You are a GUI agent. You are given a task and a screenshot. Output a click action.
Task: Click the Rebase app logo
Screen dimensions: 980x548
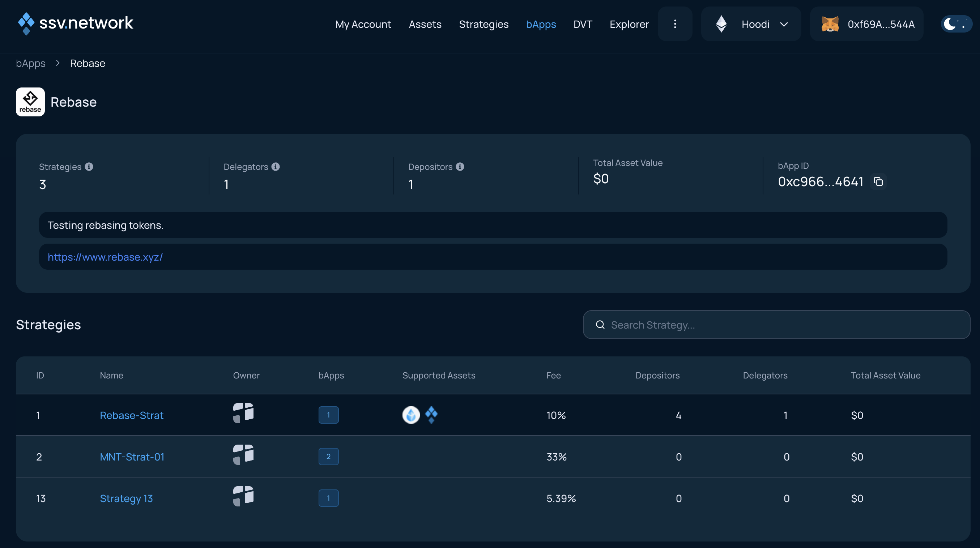[x=30, y=102]
